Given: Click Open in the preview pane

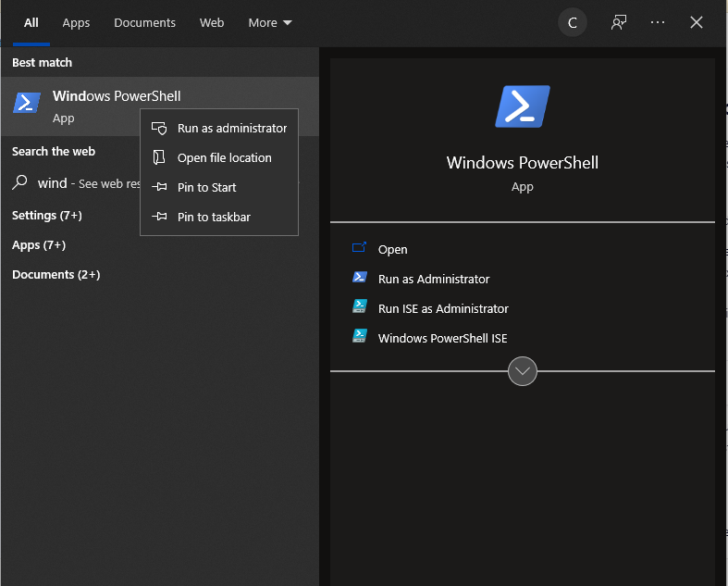Looking at the screenshot, I should pos(392,250).
